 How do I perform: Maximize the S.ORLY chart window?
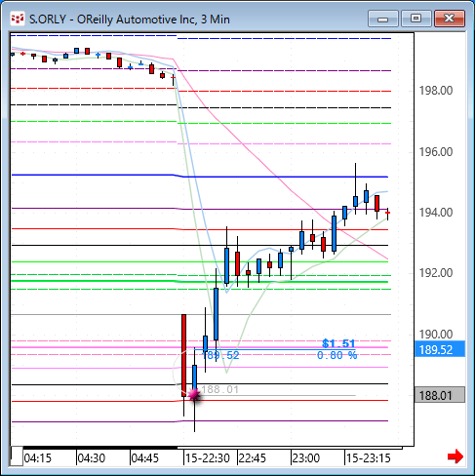click(416, 19)
